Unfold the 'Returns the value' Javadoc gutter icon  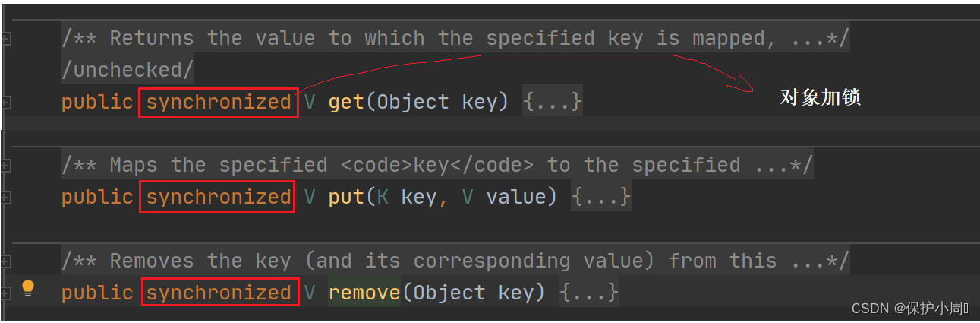[x=6, y=38]
